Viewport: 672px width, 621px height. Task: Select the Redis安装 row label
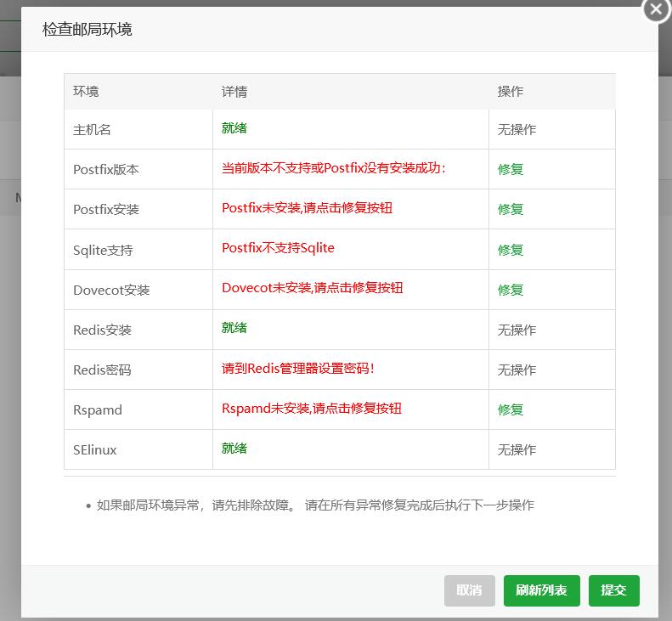[102, 330]
